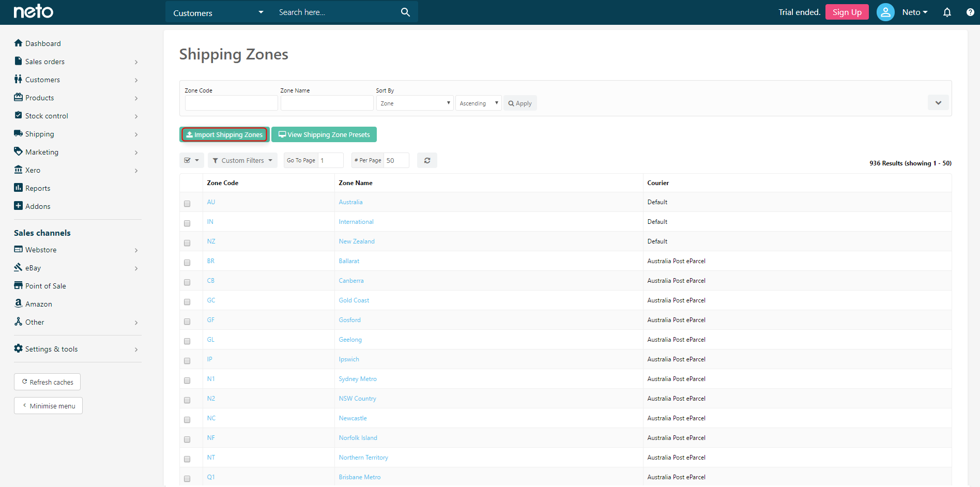Click View Shipping Zone Presets button

[x=324, y=134]
